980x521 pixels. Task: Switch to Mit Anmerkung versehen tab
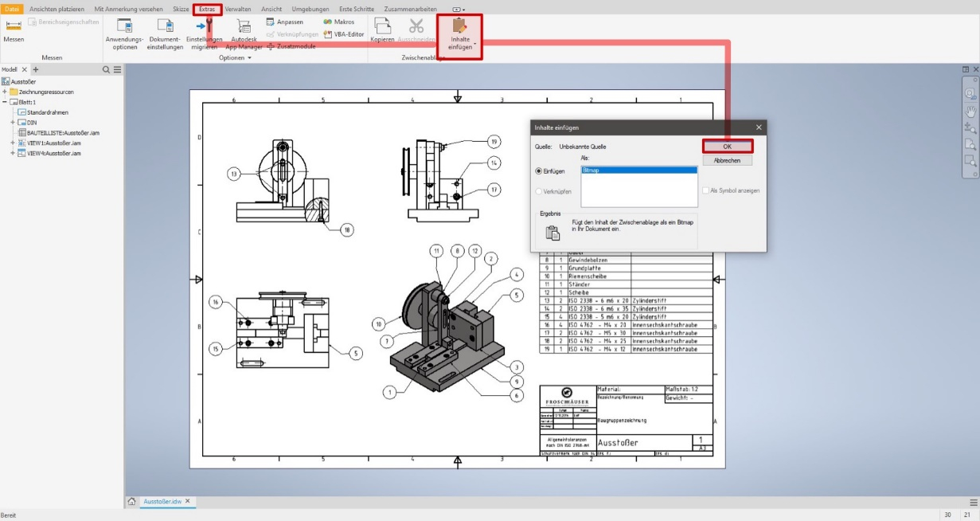click(x=128, y=9)
